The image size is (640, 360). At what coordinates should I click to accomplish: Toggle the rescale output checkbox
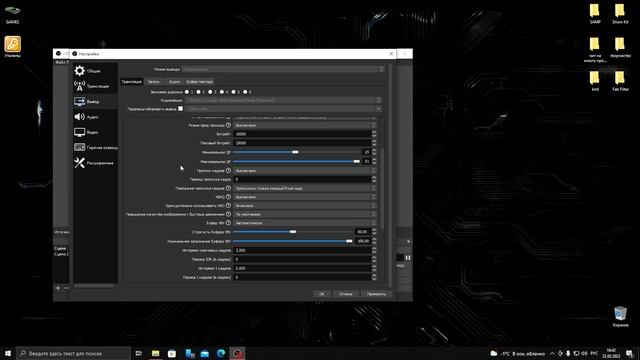point(180,109)
